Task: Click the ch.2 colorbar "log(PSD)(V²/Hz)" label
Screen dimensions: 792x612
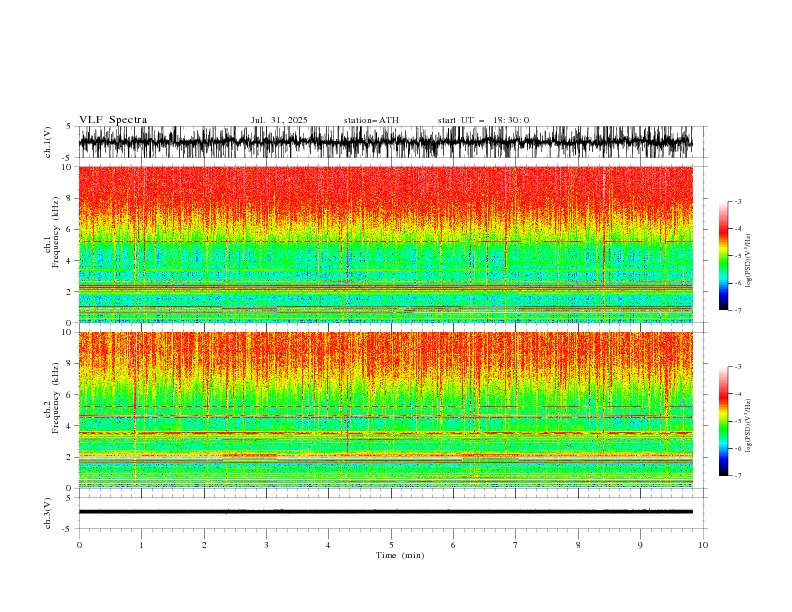Action: click(749, 426)
